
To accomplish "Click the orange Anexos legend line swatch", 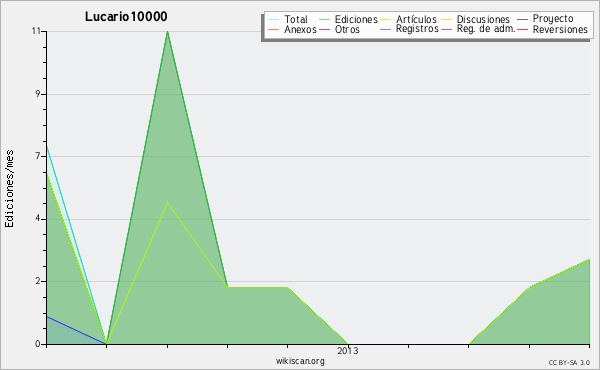I will pyautogui.click(x=274, y=29).
